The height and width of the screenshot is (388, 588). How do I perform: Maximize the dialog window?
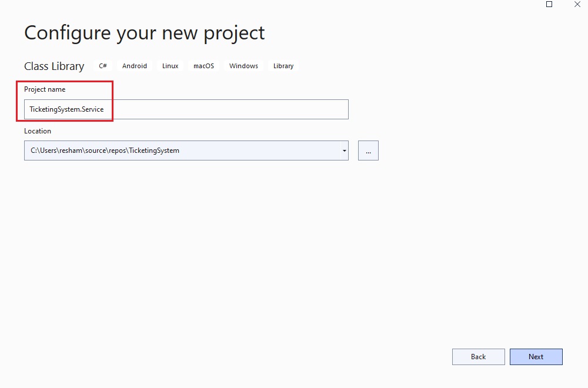click(549, 5)
